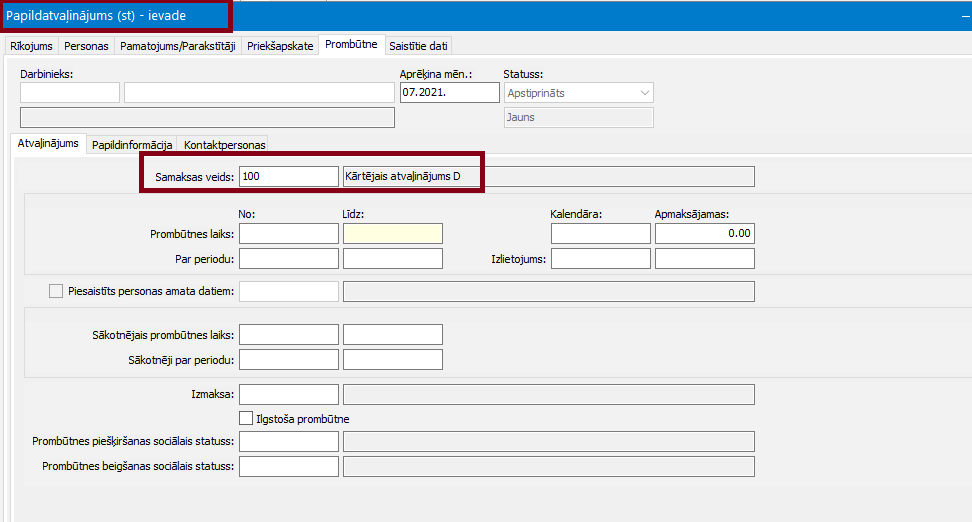Select the Apmaksājamas value field
The width and height of the screenshot is (972, 522).
pos(704,234)
